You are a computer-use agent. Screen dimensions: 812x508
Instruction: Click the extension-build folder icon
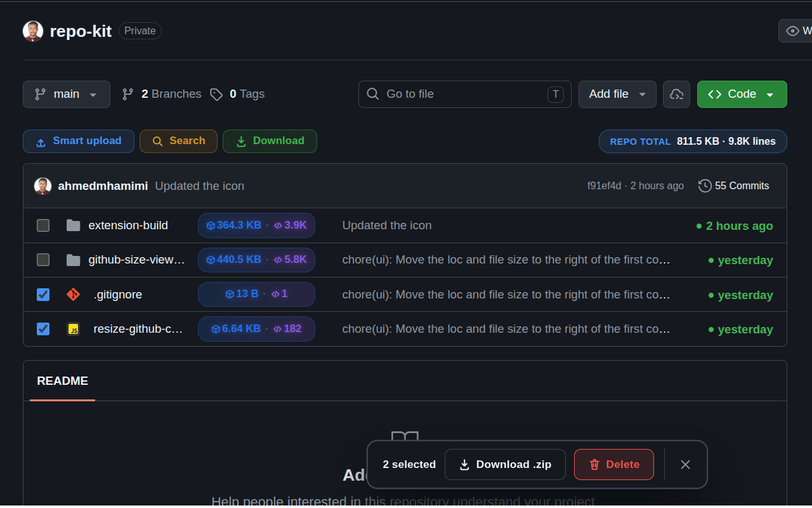[x=74, y=225]
